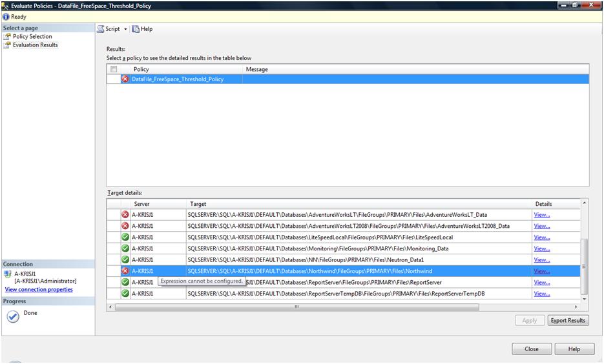Click the Script toolbar icon
Screen dimensions: 604x364
click(101, 29)
